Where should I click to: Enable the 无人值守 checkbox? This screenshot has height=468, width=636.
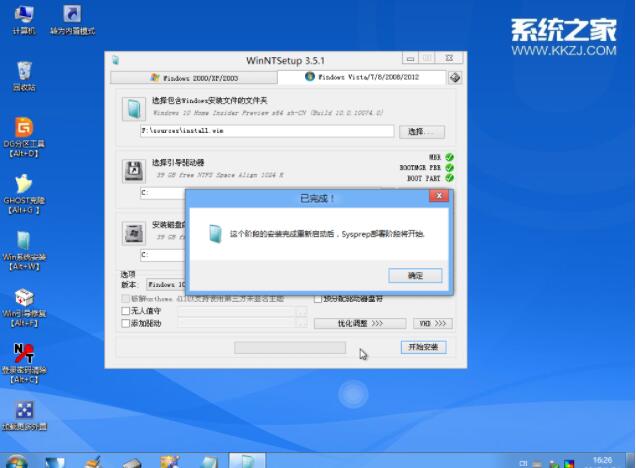pos(125,311)
